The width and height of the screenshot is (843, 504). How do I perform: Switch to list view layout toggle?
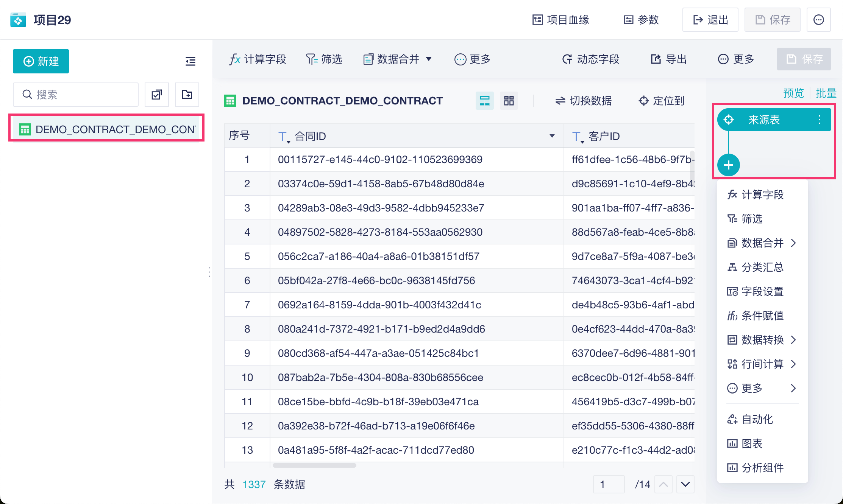pos(484,101)
